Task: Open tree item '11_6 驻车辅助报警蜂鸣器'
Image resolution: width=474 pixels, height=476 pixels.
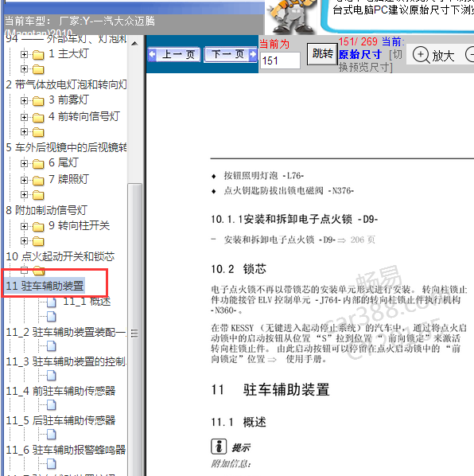Action: pyautogui.click(x=66, y=450)
